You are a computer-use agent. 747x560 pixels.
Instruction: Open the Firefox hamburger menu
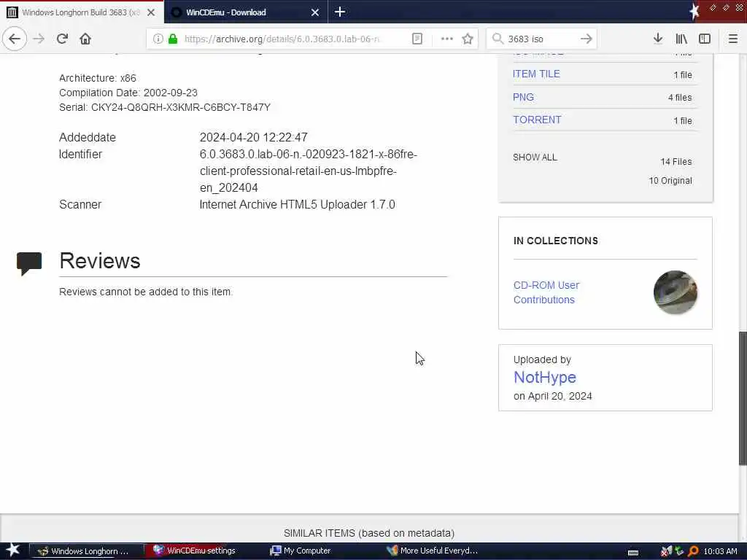point(733,39)
